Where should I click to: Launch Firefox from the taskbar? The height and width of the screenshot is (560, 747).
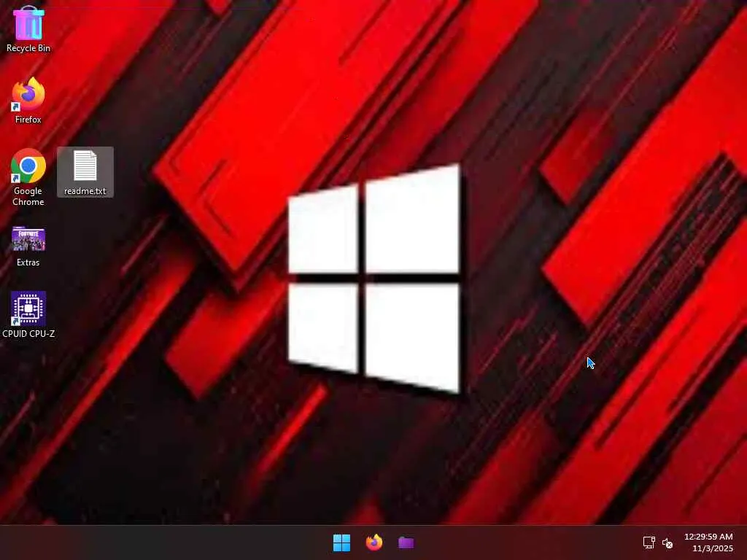click(374, 542)
